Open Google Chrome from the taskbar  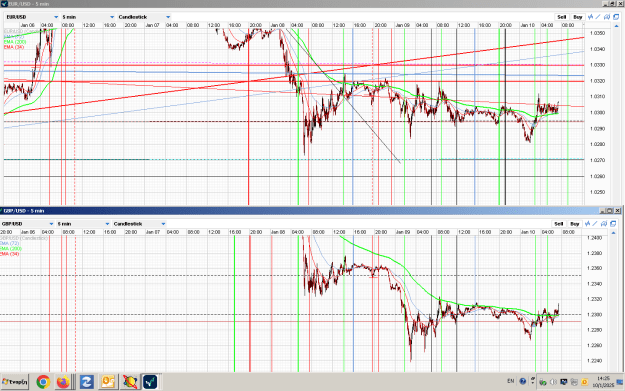[x=43, y=382]
